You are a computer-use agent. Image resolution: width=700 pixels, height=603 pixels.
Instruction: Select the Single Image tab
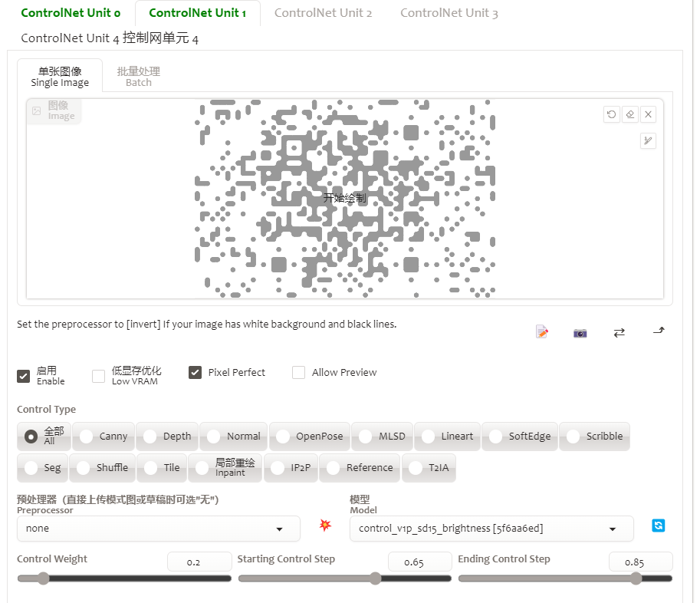pos(60,77)
